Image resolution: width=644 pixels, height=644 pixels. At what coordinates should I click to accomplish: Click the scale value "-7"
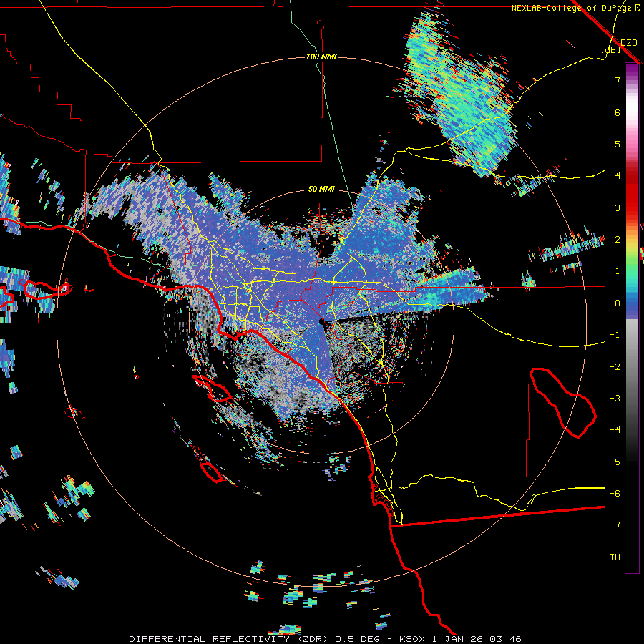[x=615, y=525]
